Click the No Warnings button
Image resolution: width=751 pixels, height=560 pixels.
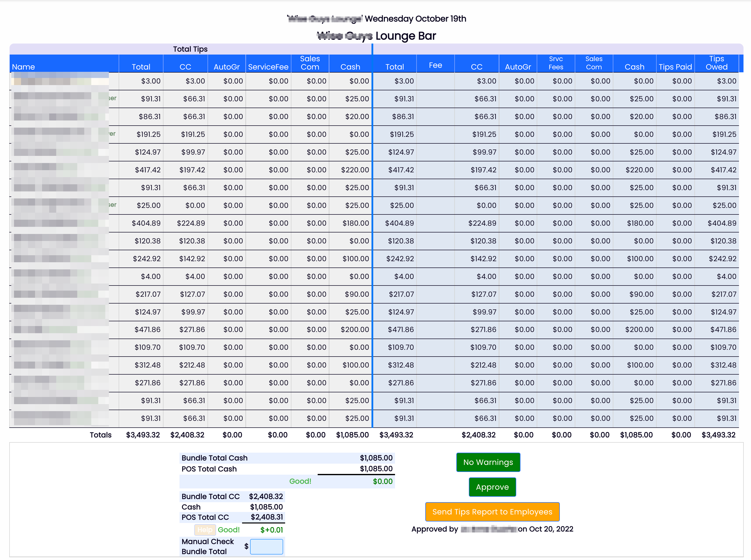(x=488, y=462)
